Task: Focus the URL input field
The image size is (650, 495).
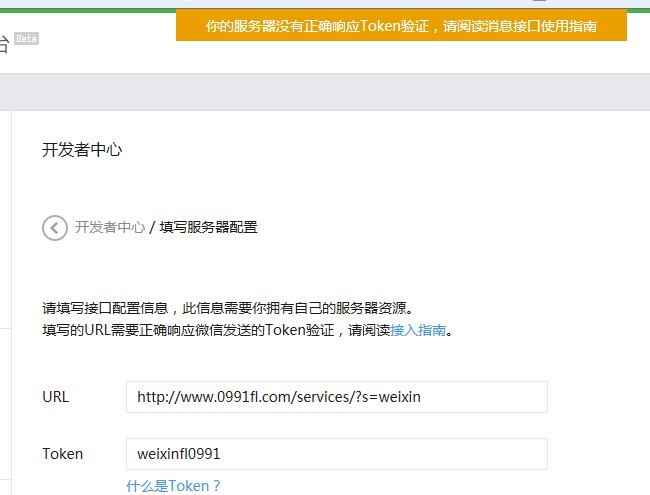Action: point(336,397)
